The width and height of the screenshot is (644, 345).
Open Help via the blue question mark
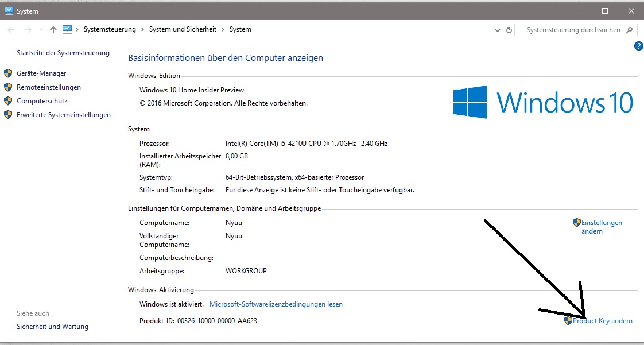[638, 46]
